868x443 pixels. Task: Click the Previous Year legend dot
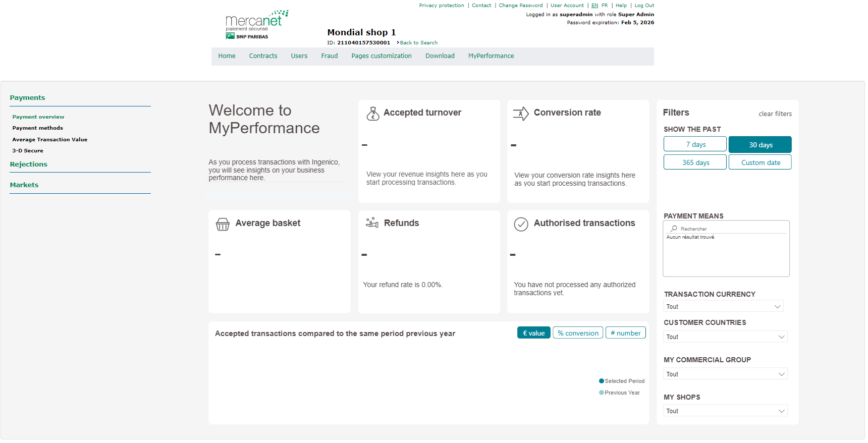602,393
